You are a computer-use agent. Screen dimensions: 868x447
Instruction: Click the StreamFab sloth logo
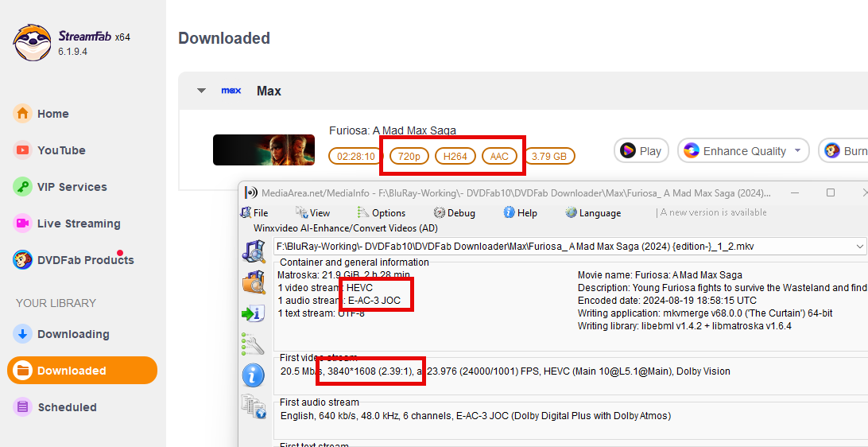click(x=33, y=43)
